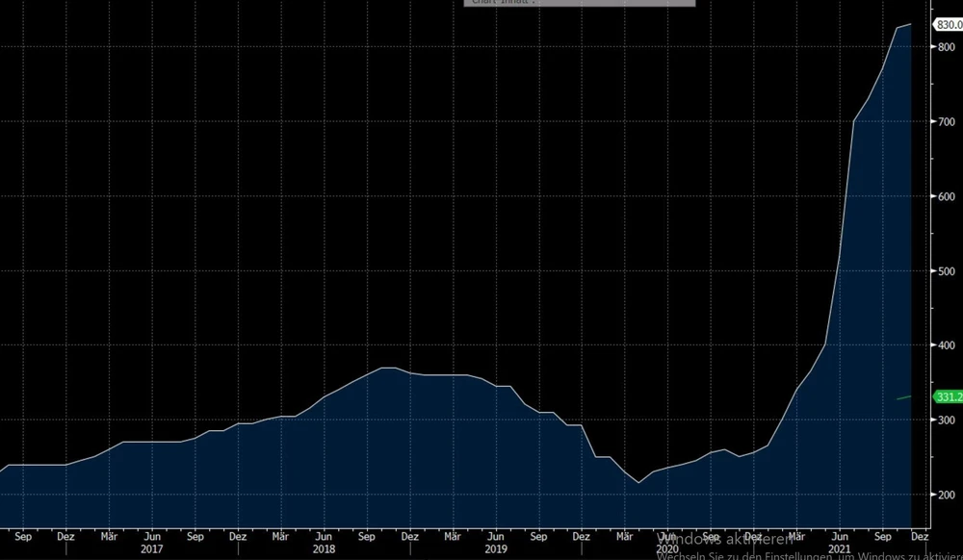Select the 2017 year label on time axis
Image resolution: width=963 pixels, height=560 pixels.
tap(151, 550)
